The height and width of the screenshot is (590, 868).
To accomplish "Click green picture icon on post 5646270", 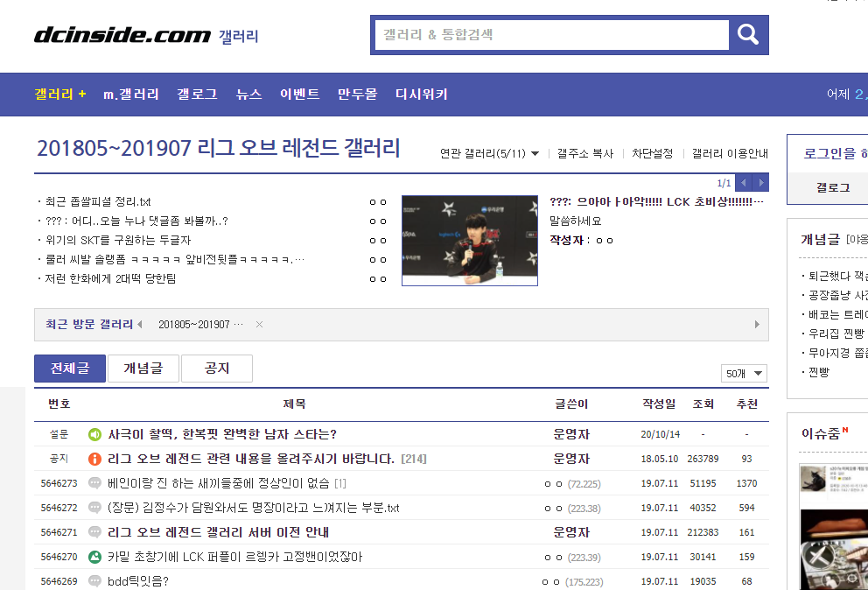I will [x=94, y=557].
